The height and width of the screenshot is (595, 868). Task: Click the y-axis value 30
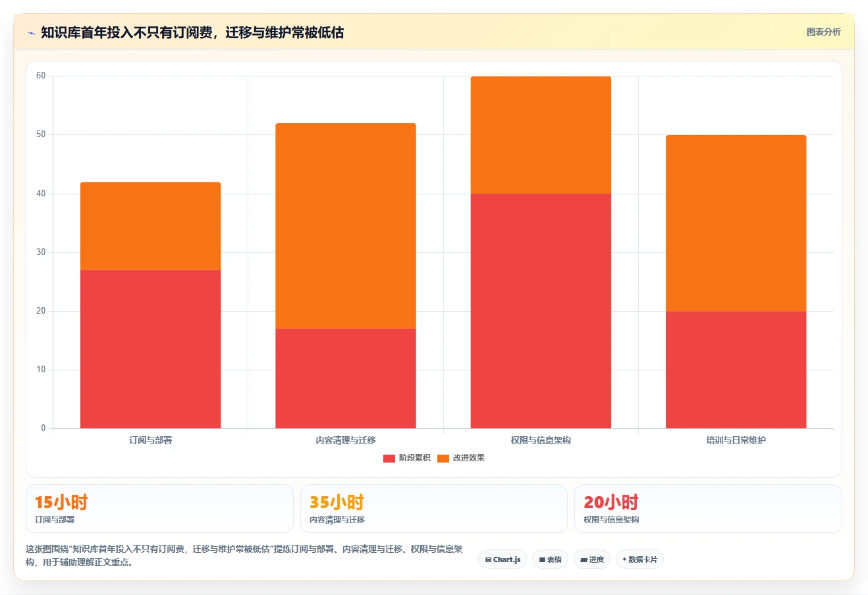tap(41, 252)
